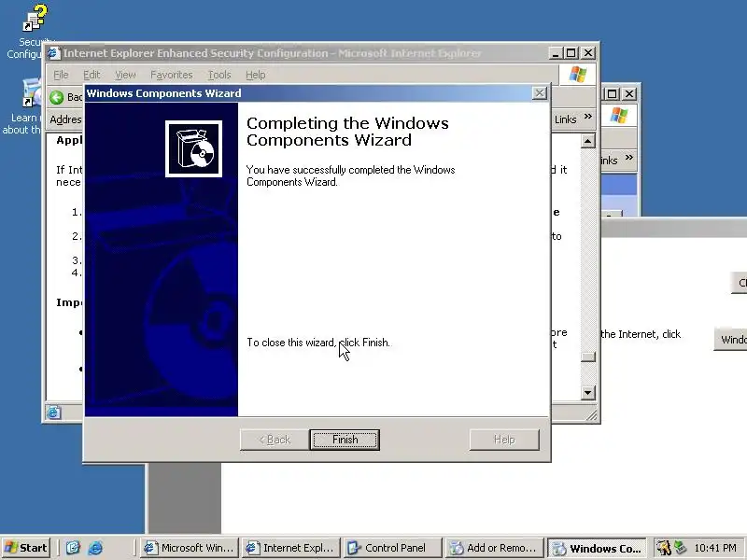
Task: Click the software box and CD wizard icon
Action: [x=193, y=148]
